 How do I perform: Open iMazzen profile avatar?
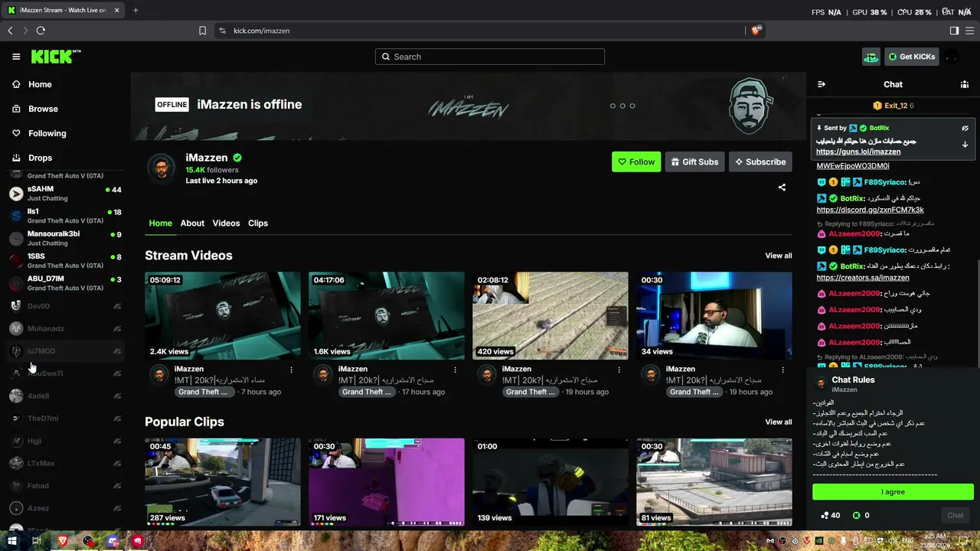coord(162,168)
